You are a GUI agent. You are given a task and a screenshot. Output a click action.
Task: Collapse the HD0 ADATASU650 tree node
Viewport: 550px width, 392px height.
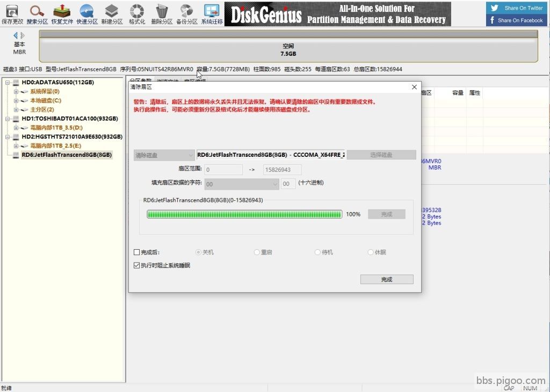[8, 82]
